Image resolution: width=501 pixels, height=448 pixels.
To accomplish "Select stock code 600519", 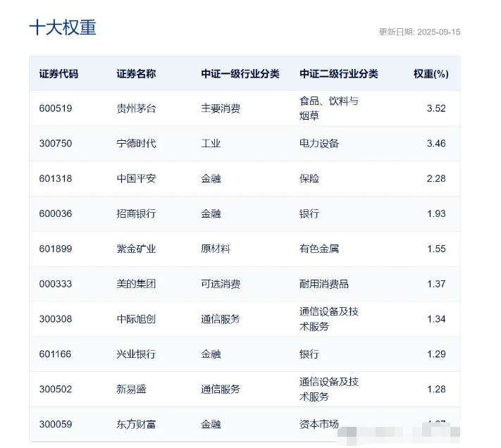I will tap(56, 108).
